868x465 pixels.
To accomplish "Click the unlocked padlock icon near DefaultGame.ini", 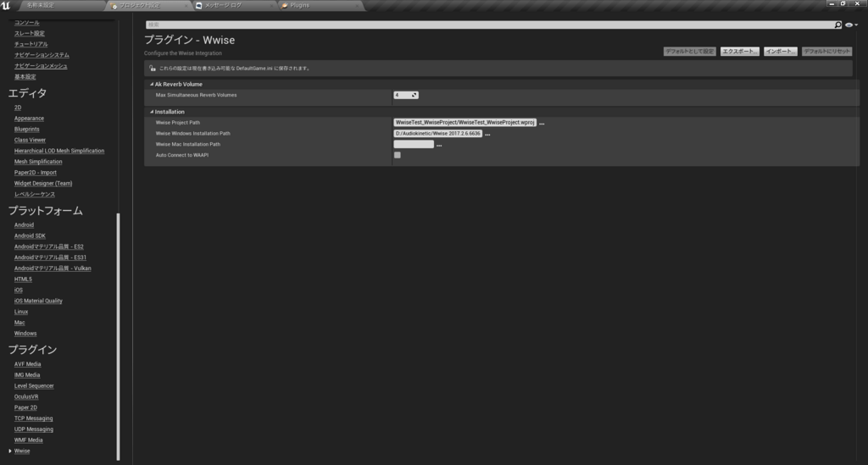I will [153, 69].
